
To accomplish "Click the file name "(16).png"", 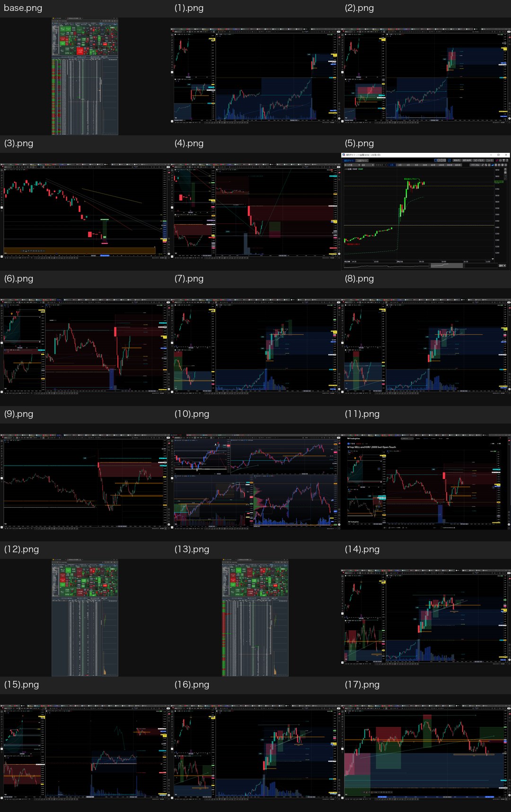I will (x=192, y=685).
